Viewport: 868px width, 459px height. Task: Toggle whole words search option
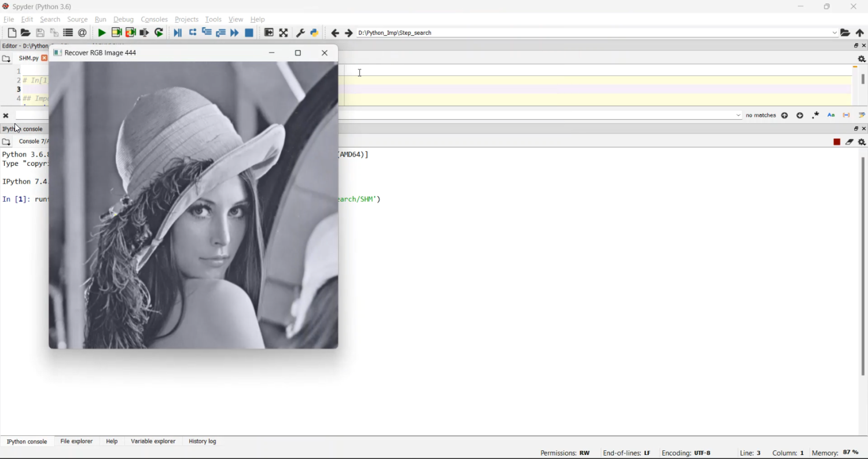coord(847,116)
